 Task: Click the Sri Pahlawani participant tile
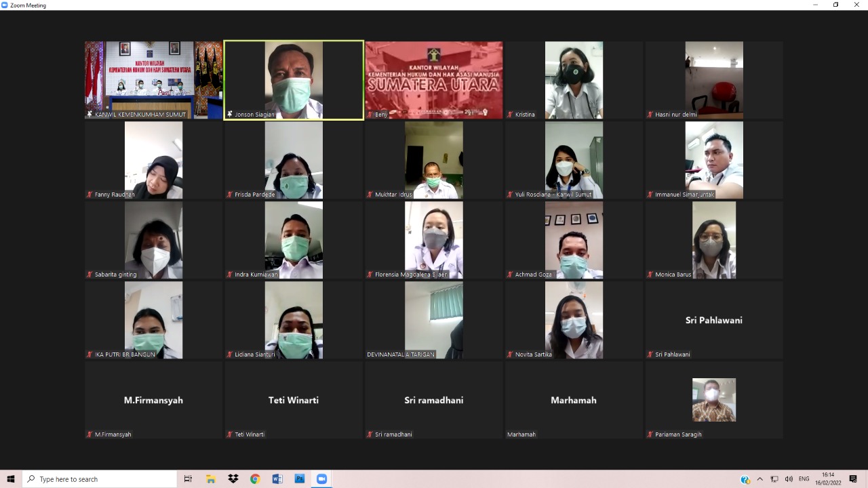[x=713, y=320]
